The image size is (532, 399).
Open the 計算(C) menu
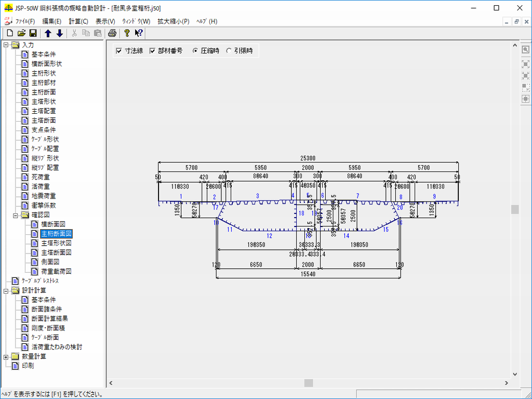pyautogui.click(x=78, y=21)
